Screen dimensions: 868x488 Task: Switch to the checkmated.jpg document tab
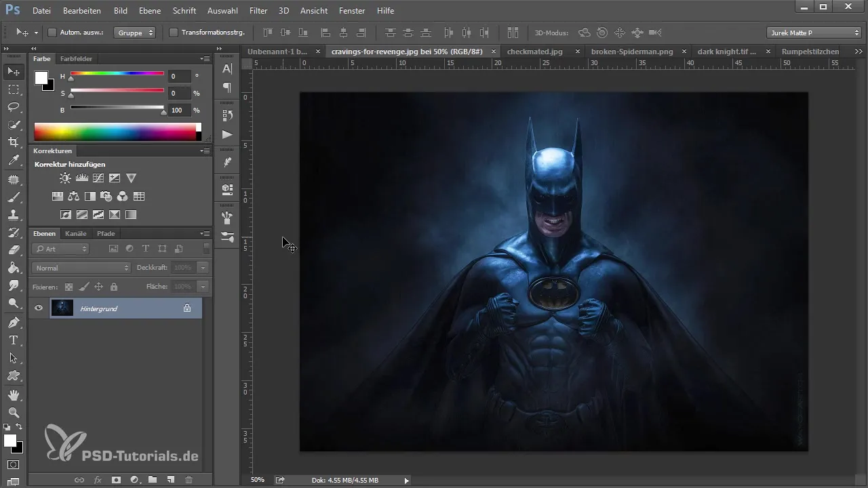535,52
